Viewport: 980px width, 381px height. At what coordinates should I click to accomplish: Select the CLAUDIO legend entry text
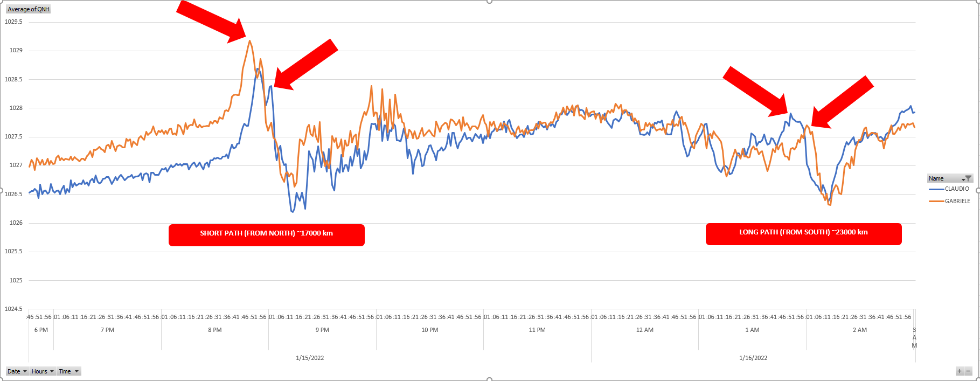pos(957,189)
